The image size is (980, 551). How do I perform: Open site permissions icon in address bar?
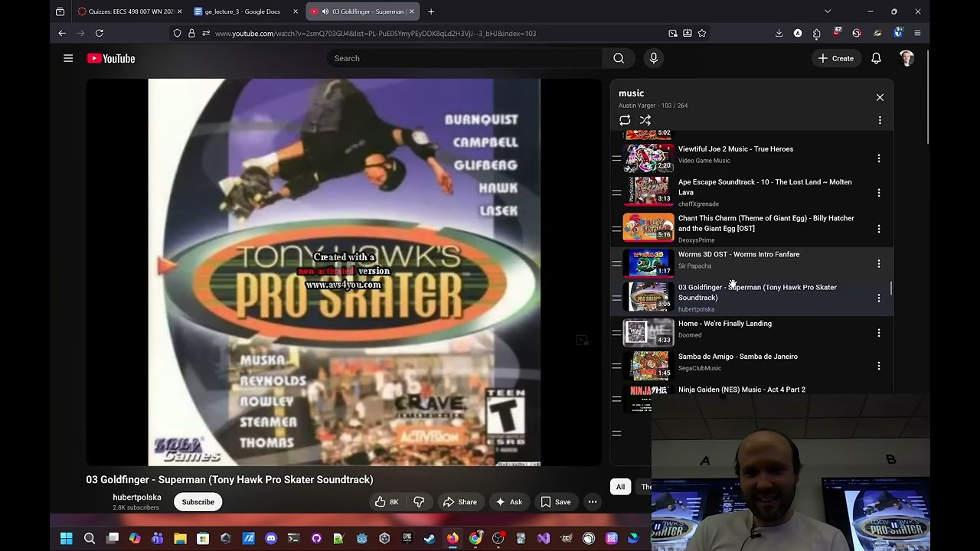pyautogui.click(x=205, y=33)
